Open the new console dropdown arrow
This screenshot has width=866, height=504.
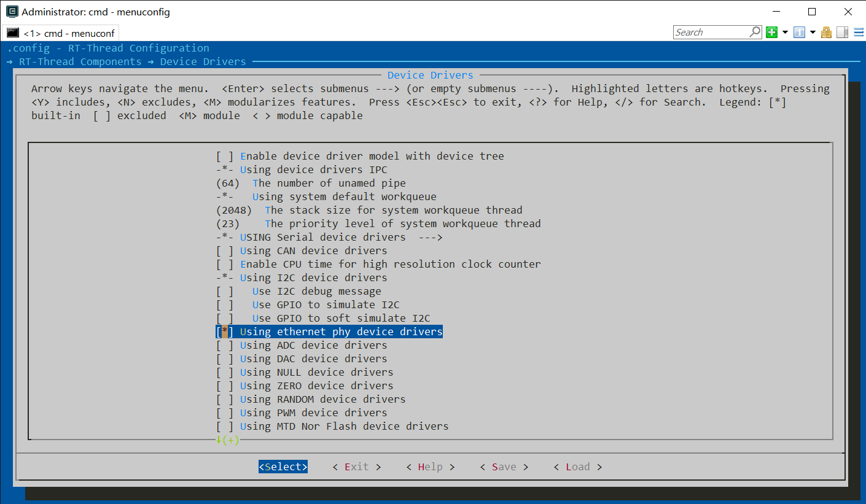point(785,33)
